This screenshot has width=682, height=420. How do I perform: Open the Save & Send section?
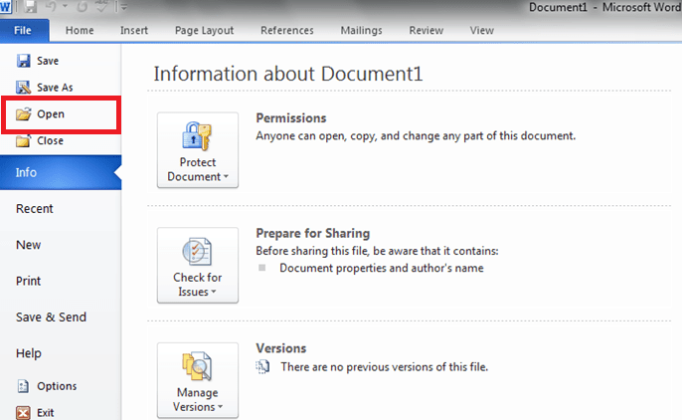pyautogui.click(x=51, y=317)
